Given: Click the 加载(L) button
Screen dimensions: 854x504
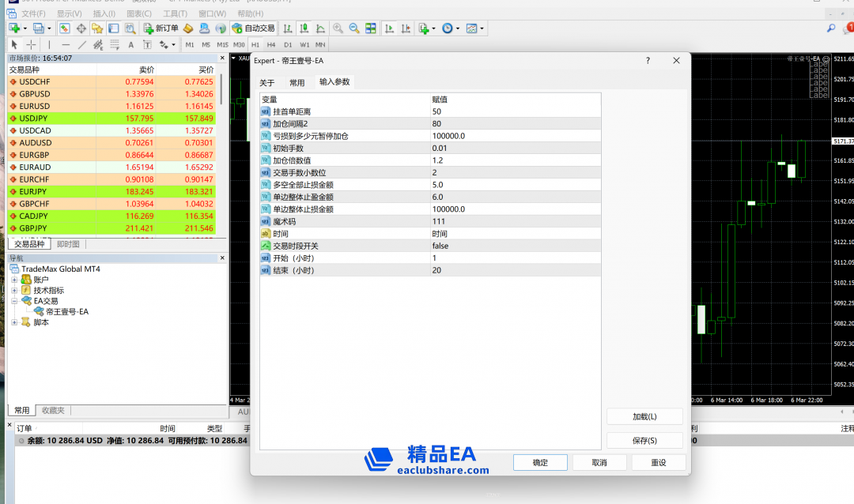Looking at the screenshot, I should [645, 416].
